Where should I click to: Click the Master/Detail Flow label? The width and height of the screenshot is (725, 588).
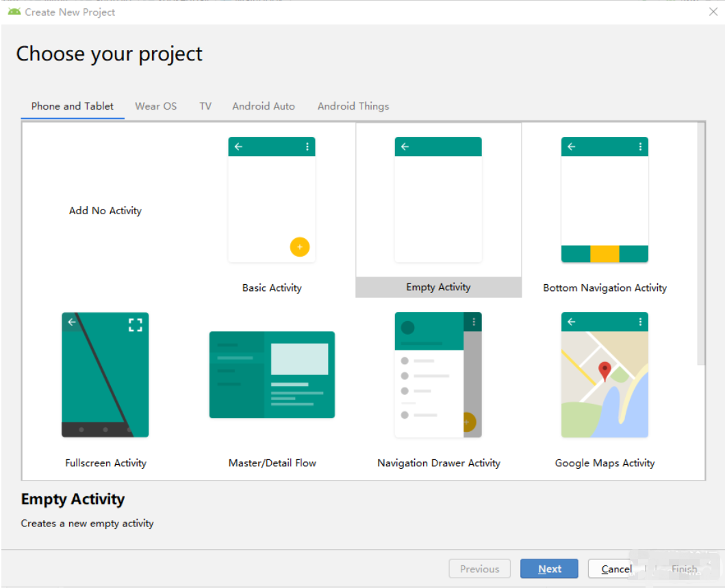click(272, 463)
